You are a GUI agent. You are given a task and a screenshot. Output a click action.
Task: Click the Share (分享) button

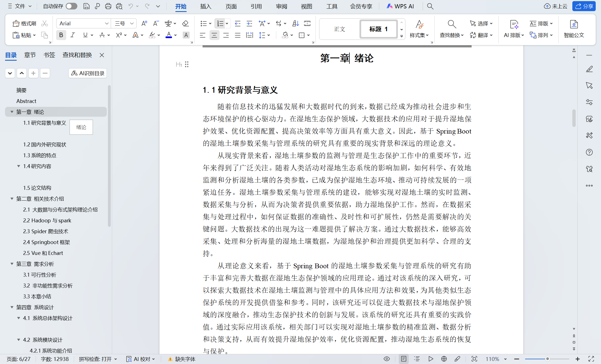(584, 6)
